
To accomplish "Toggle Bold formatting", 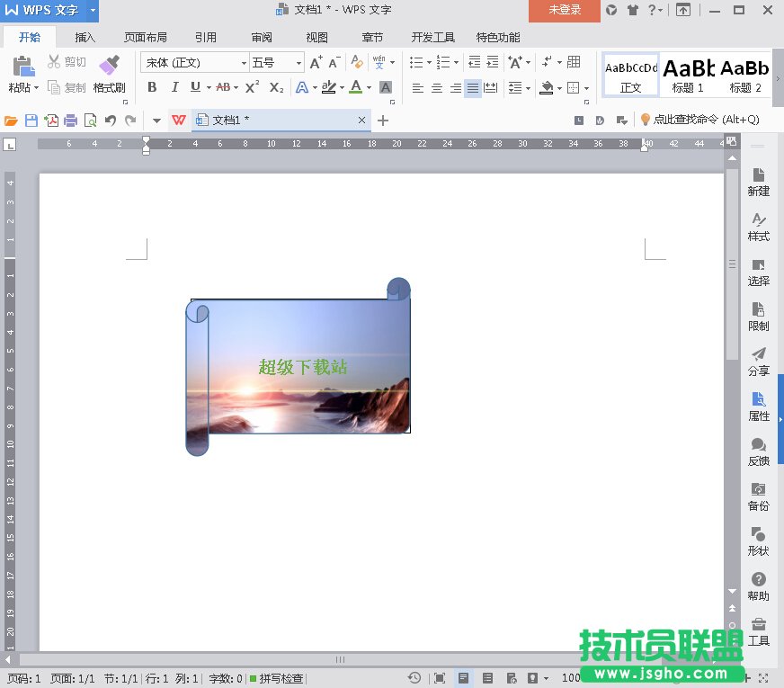I will [x=152, y=87].
